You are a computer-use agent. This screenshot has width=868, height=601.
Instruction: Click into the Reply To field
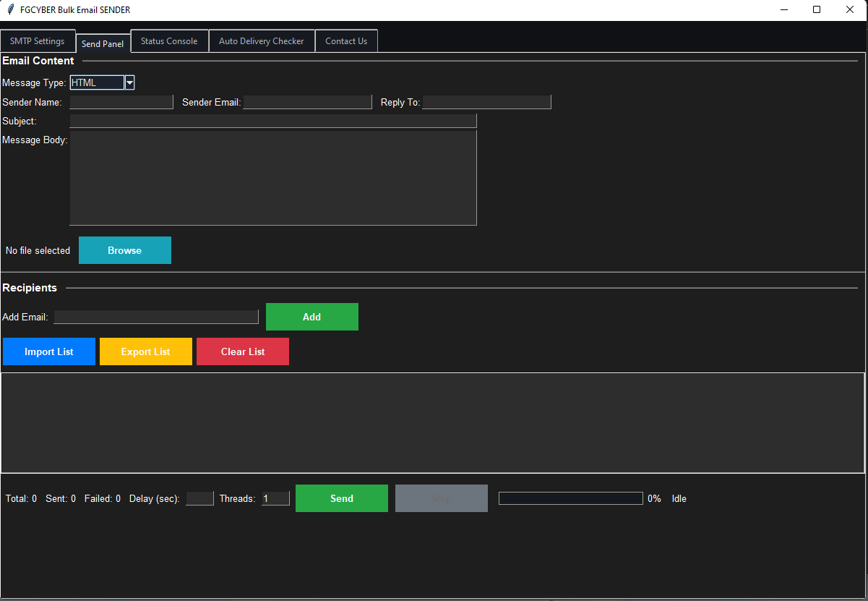(486, 102)
